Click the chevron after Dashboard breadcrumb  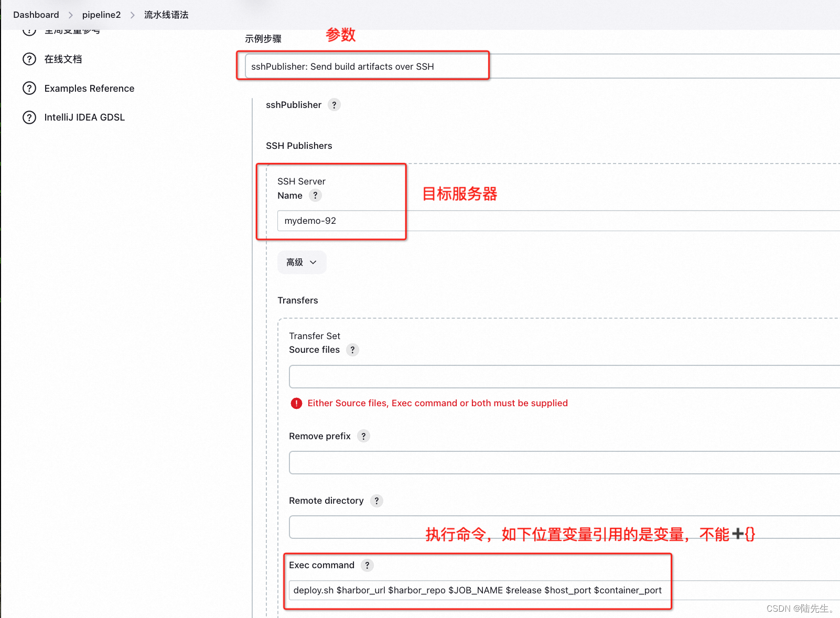point(70,15)
